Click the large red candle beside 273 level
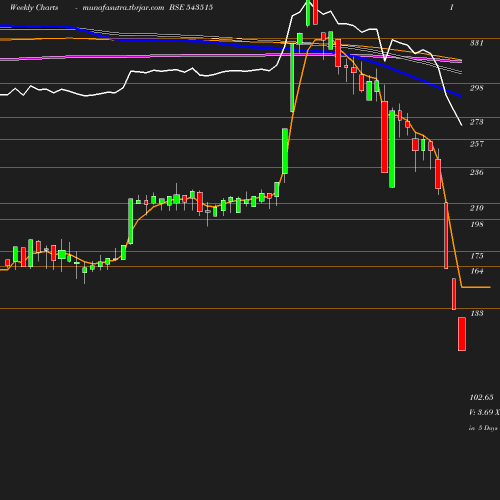The image size is (500, 500). pos(385,137)
